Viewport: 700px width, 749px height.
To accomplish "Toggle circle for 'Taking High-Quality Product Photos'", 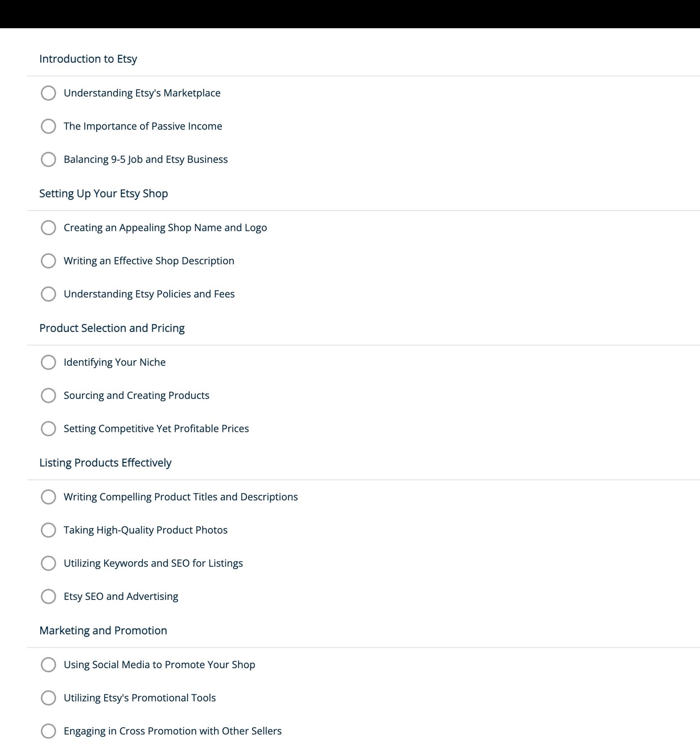I will (x=48, y=530).
